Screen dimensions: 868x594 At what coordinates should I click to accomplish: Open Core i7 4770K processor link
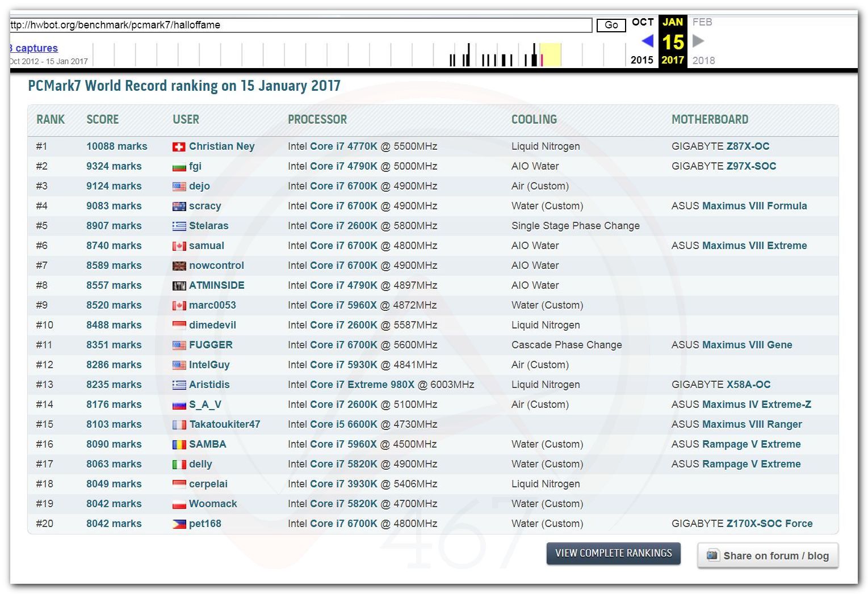(343, 146)
